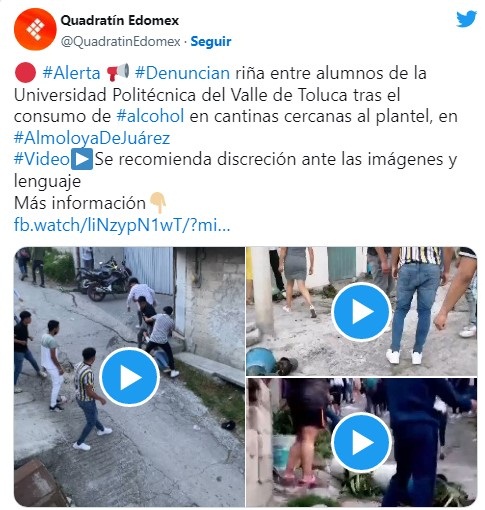Click the pointing-down hand emoji
Image resolution: width=485 pixels, height=510 pixels.
point(158,202)
